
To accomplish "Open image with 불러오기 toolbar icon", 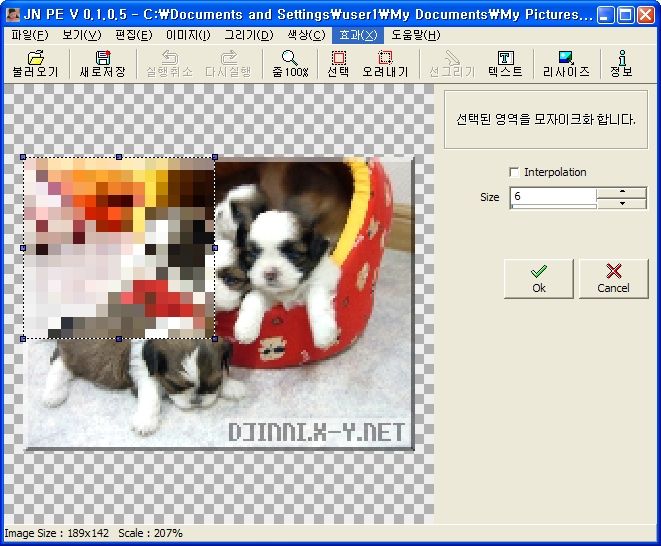I will tap(35, 64).
